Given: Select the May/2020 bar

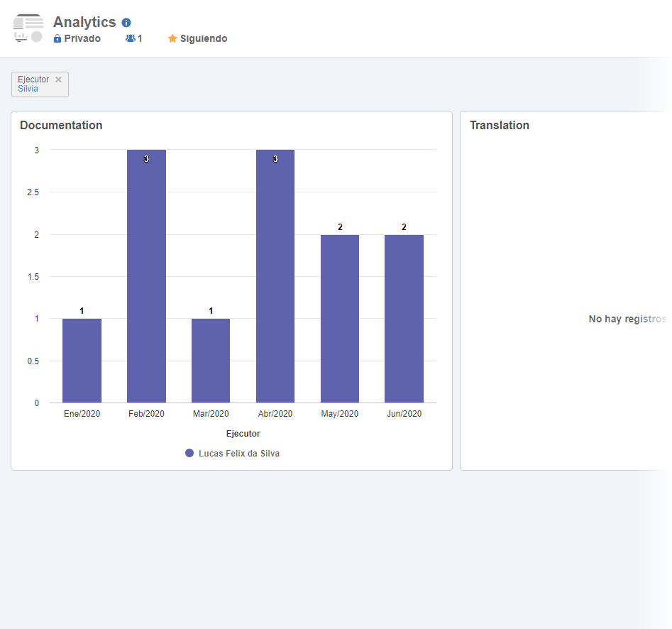Looking at the screenshot, I should (340, 319).
